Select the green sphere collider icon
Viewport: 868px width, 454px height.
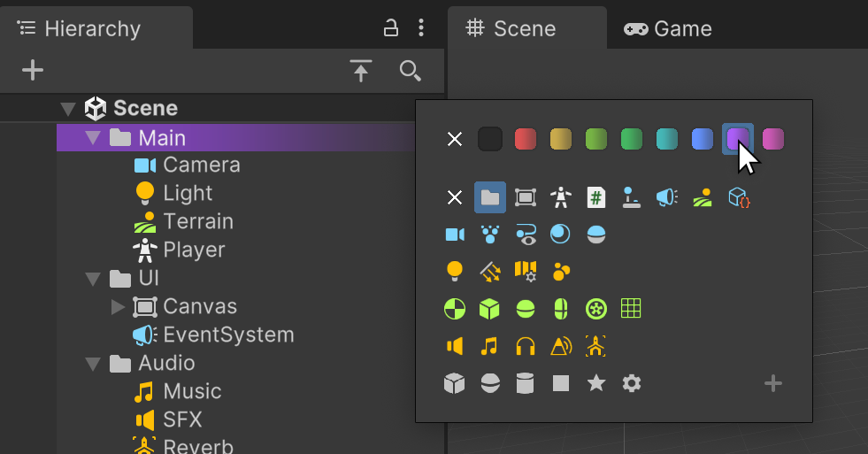coord(526,309)
